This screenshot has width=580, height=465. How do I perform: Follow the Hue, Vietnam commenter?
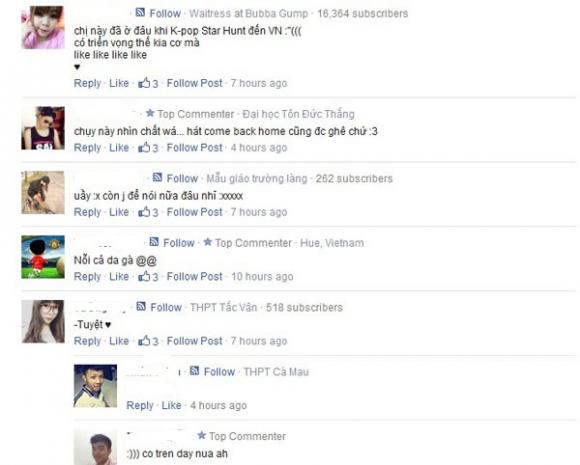(x=179, y=243)
